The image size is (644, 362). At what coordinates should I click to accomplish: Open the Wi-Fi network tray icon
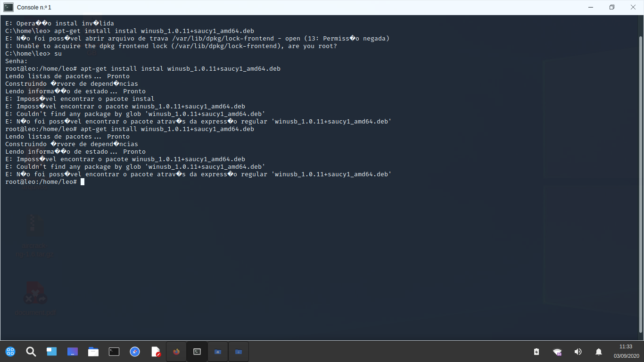coord(557,352)
